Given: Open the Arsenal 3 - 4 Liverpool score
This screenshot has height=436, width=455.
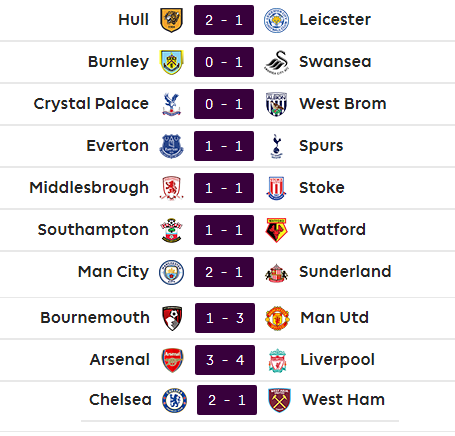Looking at the screenshot, I should [x=225, y=360].
